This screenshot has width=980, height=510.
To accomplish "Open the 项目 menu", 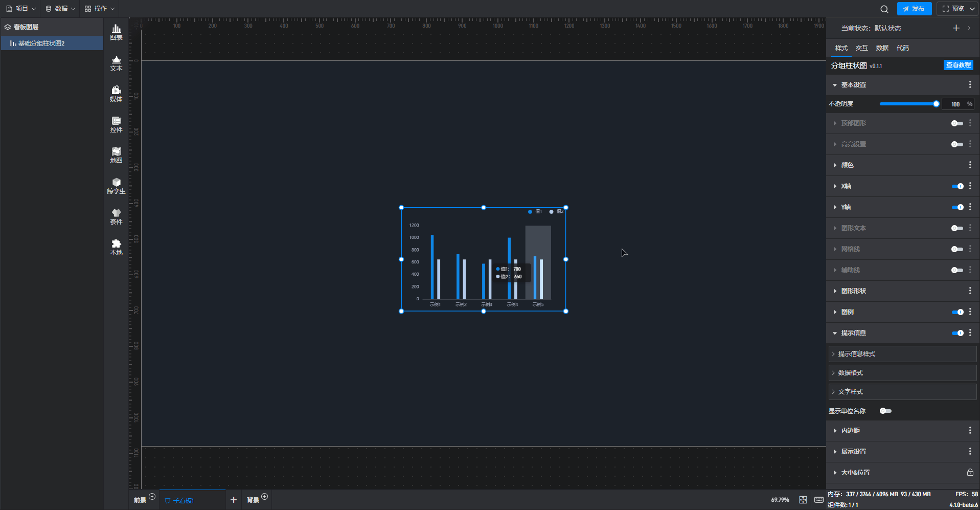I will pyautogui.click(x=21, y=8).
